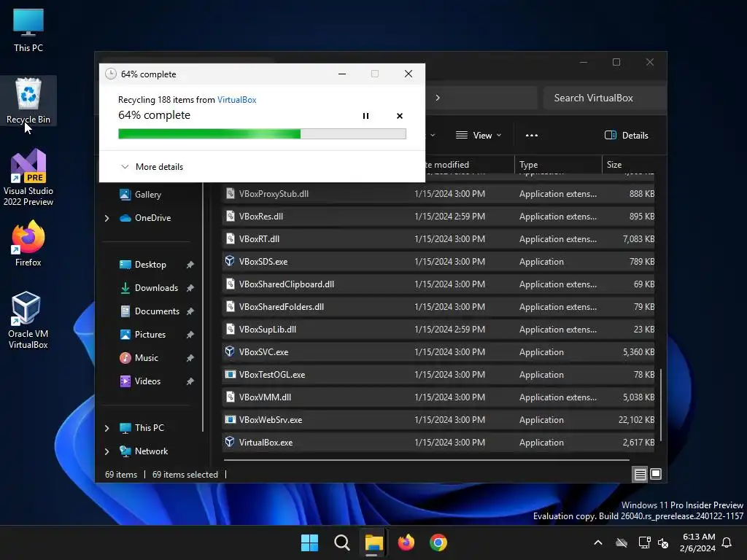
Task: Click the green recycling progress bar
Action: point(262,134)
